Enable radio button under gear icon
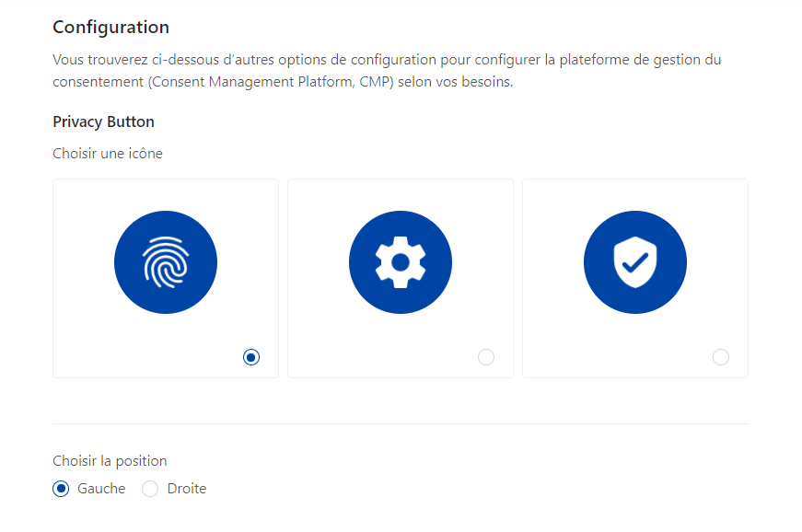Image resolution: width=802 pixels, height=532 pixels. pos(486,357)
